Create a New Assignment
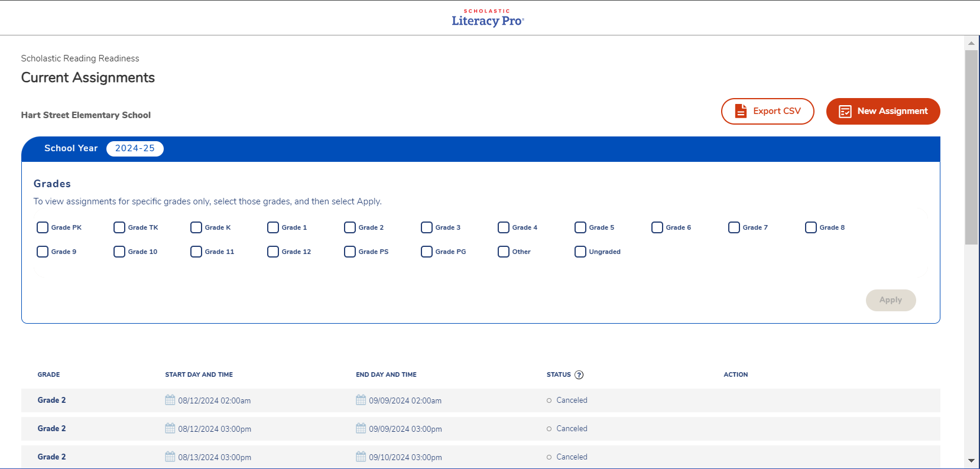This screenshot has height=469, width=980. pyautogui.click(x=883, y=111)
